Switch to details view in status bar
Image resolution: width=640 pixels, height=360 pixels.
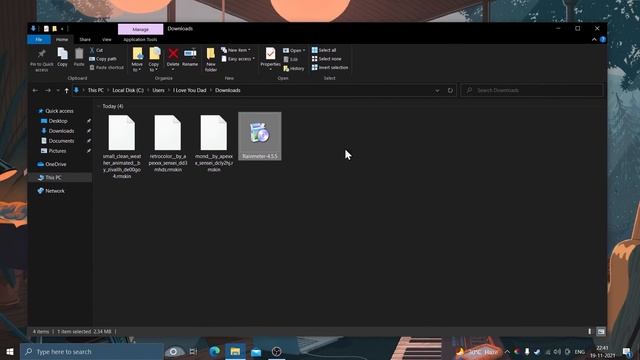[589, 331]
